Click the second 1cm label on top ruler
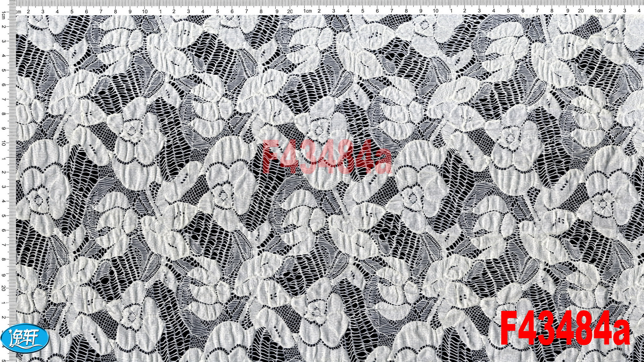 coord(308,11)
